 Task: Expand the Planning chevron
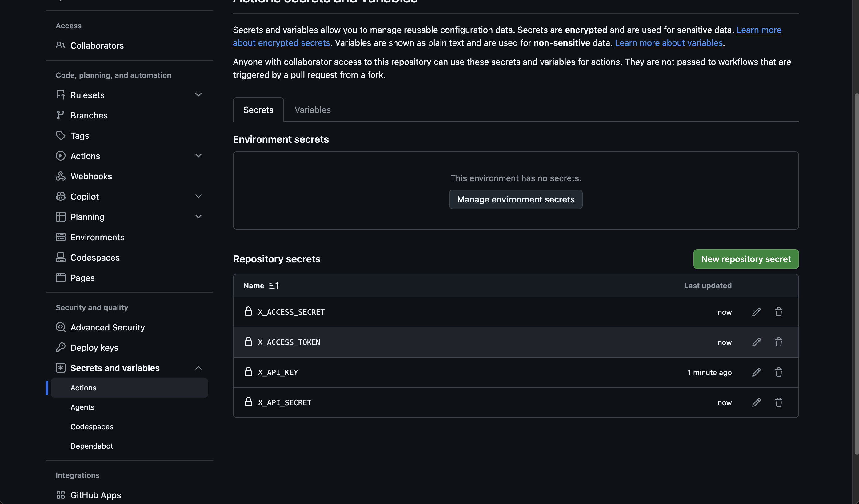(198, 217)
